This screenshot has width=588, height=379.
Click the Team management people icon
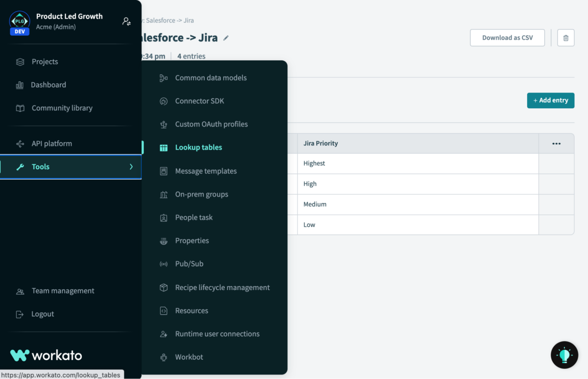(x=20, y=291)
